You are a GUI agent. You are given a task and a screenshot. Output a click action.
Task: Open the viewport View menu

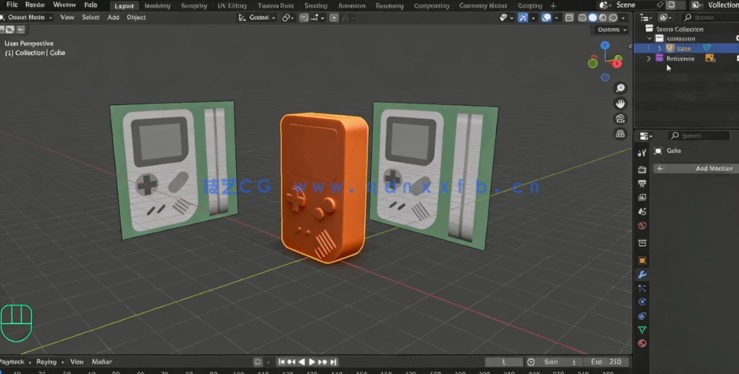click(67, 17)
